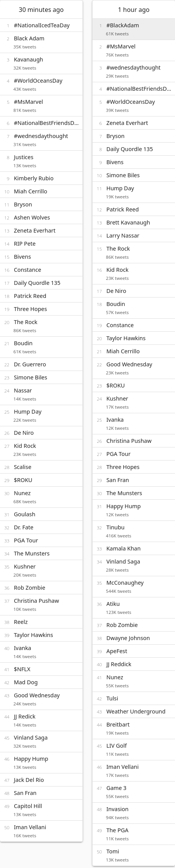Click the Tomi trend at rank 50

pyautogui.click(x=134, y=855)
